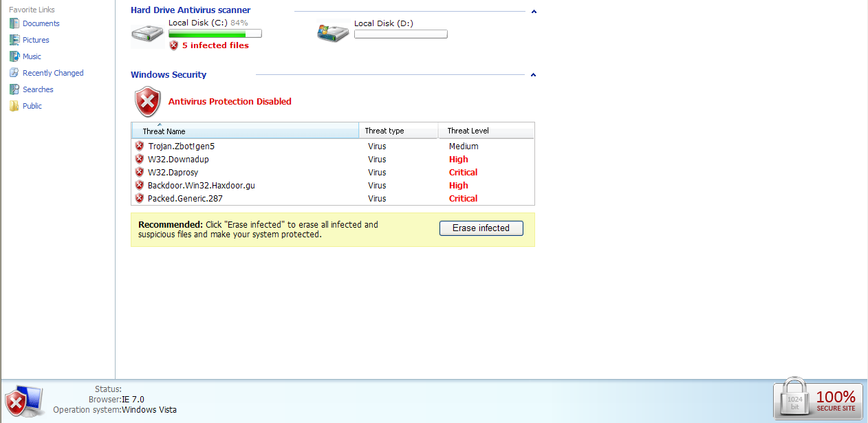Image resolution: width=868 pixels, height=423 pixels.
Task: Click shield icon next to Trojan.Zbot!gen5
Action: 140,146
